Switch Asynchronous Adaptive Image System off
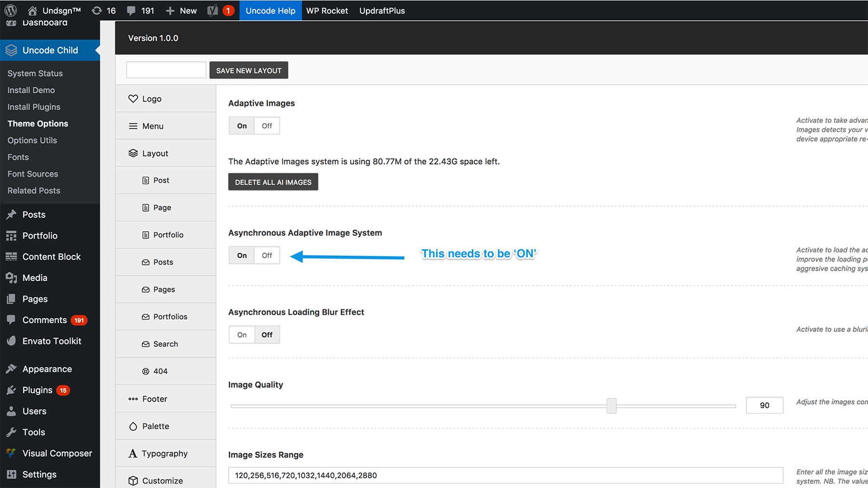 (267, 255)
